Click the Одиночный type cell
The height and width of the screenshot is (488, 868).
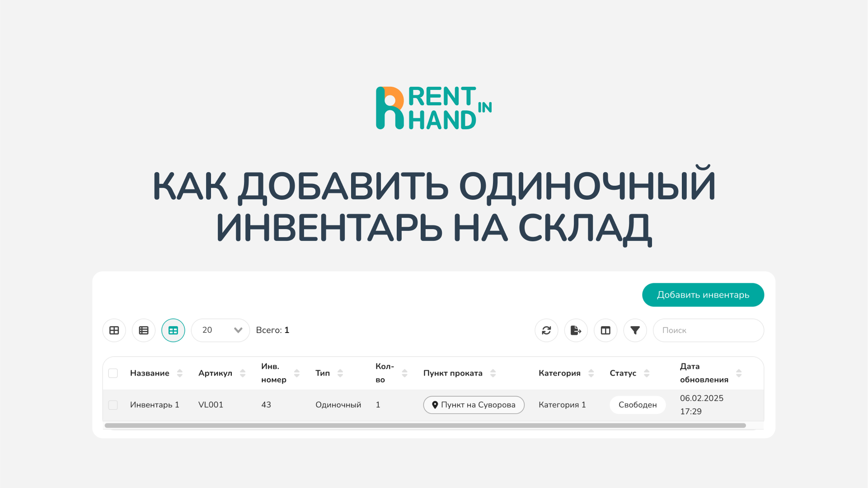[338, 405]
